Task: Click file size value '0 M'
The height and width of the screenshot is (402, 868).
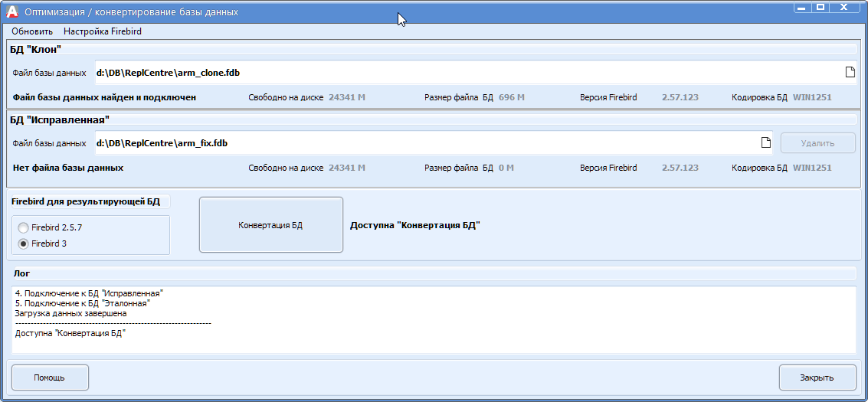Action: (x=506, y=168)
